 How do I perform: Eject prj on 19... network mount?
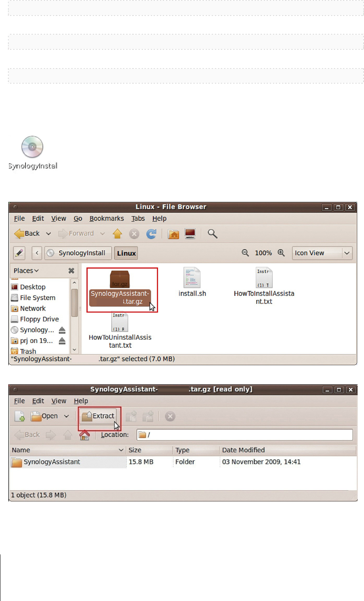point(62,341)
